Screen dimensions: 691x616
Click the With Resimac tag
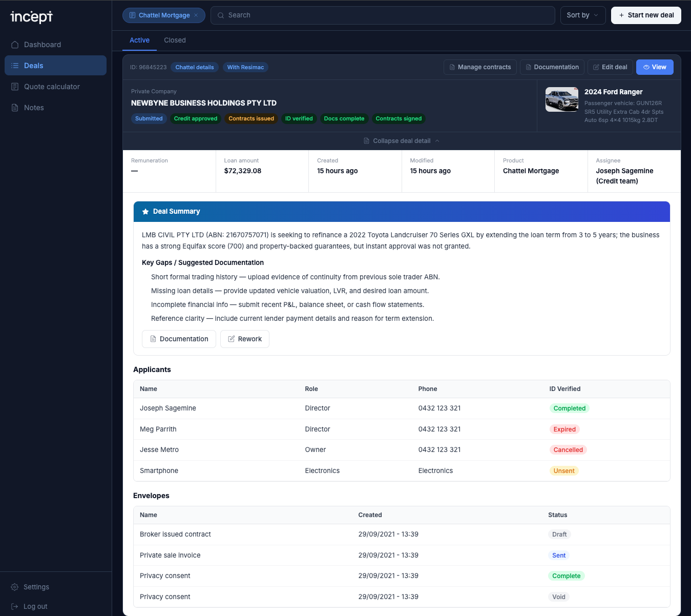pyautogui.click(x=245, y=67)
